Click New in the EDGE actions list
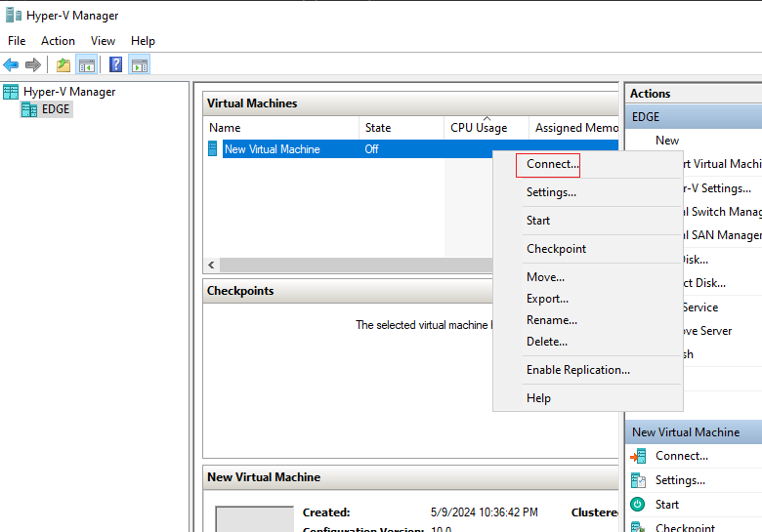 pyautogui.click(x=666, y=141)
